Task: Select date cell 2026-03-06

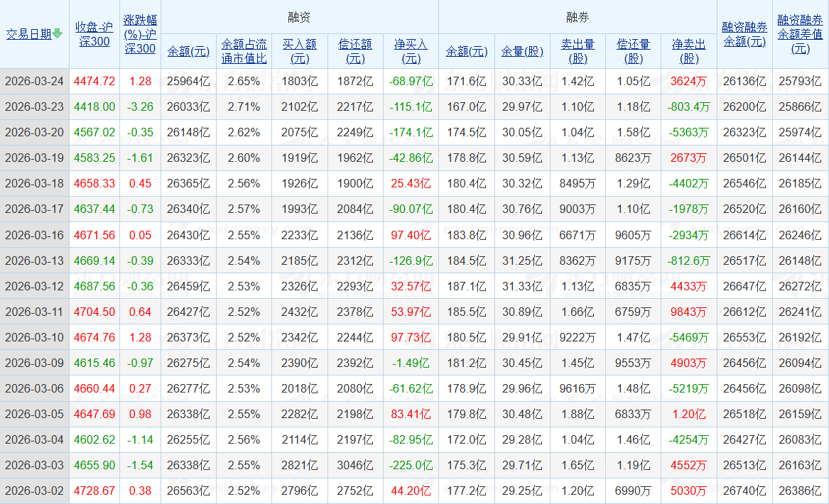Action: pos(34,388)
